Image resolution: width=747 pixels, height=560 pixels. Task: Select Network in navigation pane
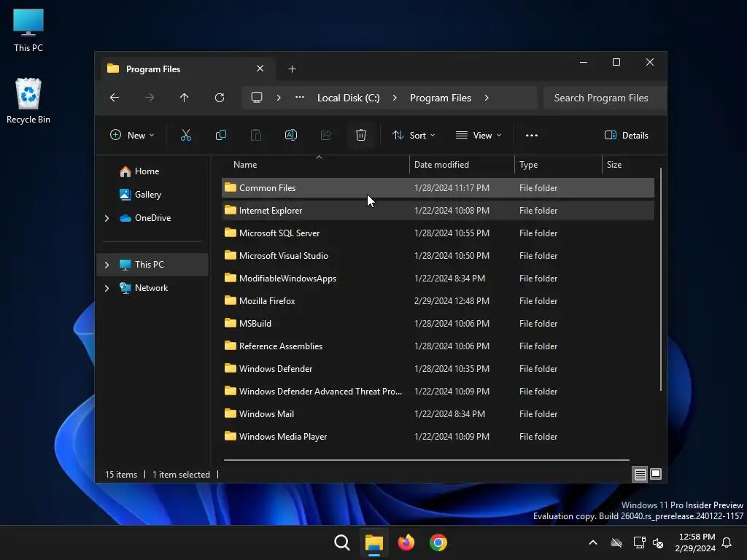153,288
